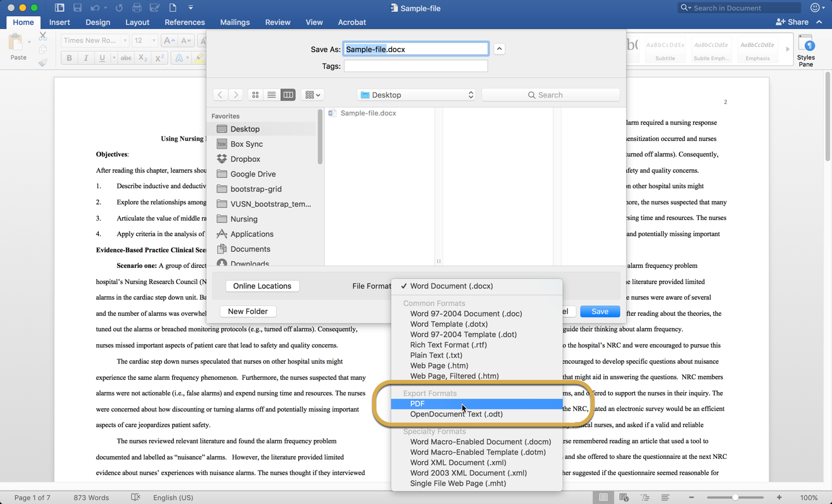The width and height of the screenshot is (832, 504).
Task: Click the Paste clipboard icon
Action: click(x=18, y=46)
